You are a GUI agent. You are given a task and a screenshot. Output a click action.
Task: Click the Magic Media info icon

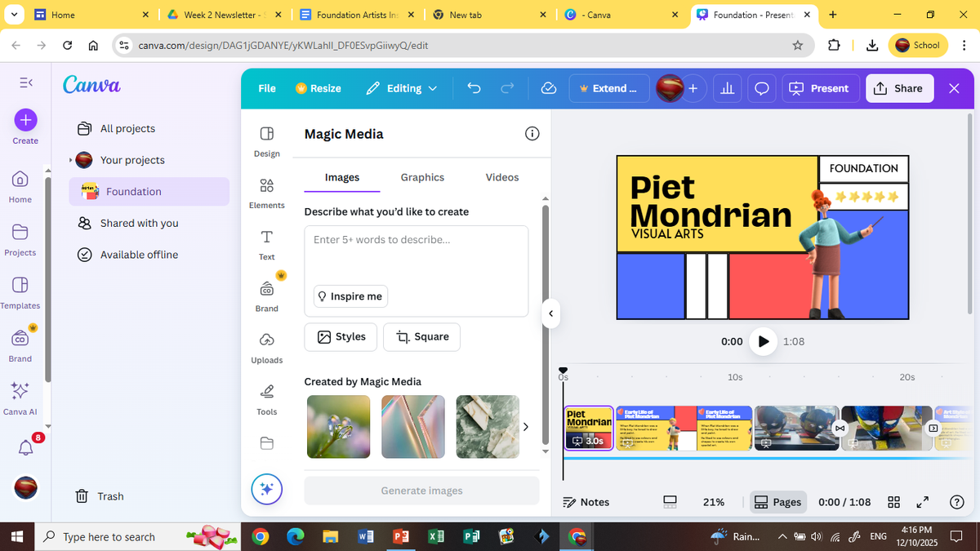(532, 134)
